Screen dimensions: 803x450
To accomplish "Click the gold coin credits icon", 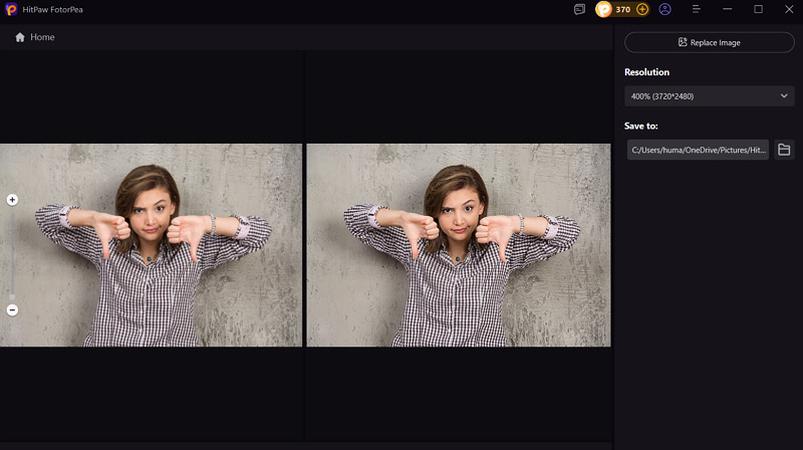I will click(x=604, y=9).
